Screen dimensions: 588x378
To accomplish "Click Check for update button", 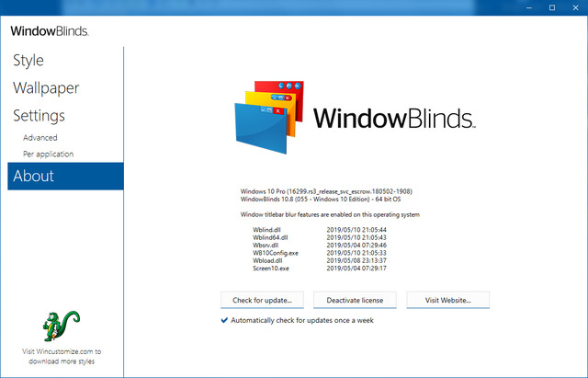I will (x=262, y=301).
